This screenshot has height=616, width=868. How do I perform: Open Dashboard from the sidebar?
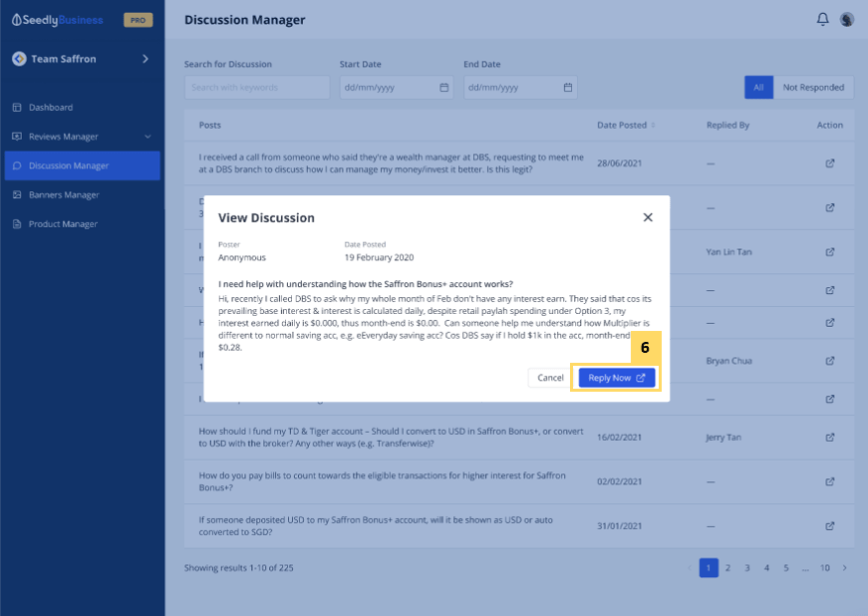(51, 108)
